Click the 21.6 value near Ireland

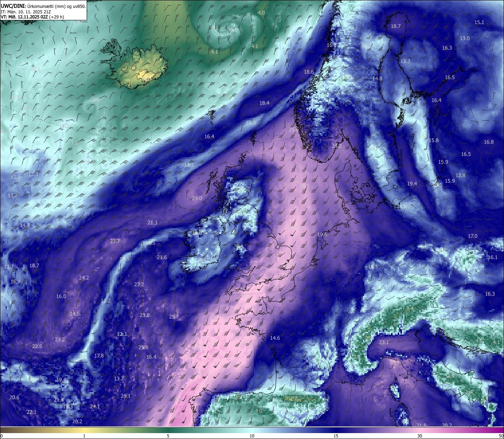[x=162, y=257]
